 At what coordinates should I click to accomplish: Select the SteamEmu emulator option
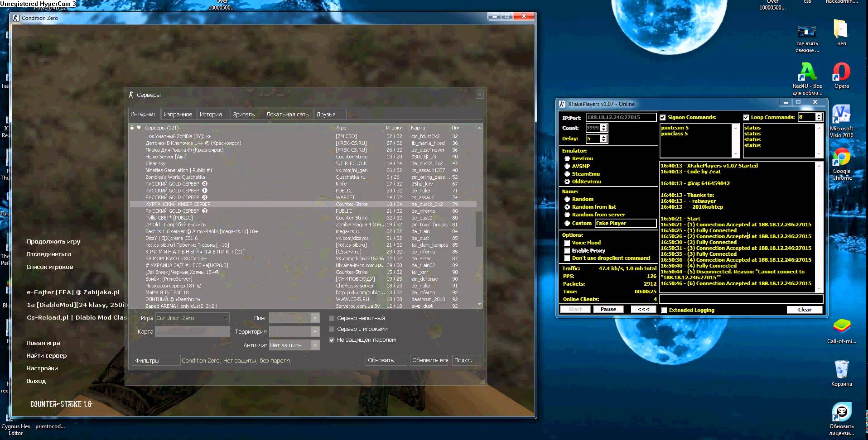[x=567, y=174]
